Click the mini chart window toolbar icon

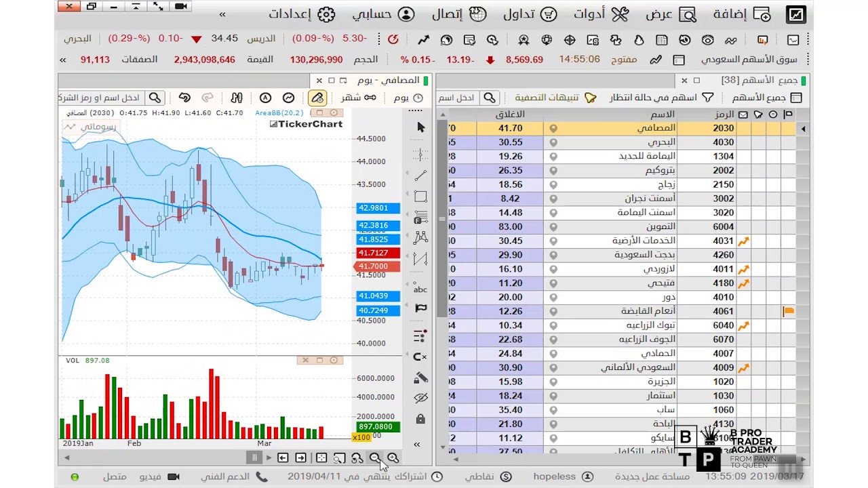793,40
